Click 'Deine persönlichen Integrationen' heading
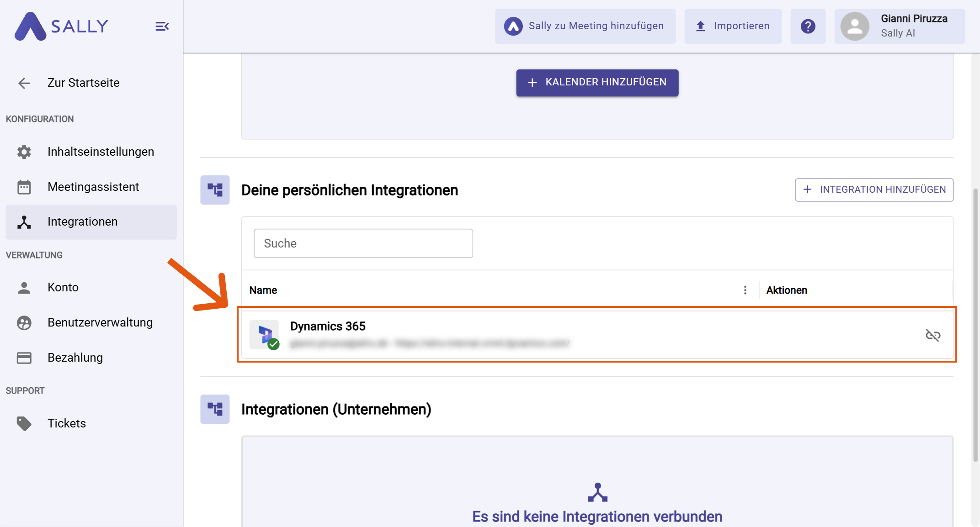This screenshot has width=980, height=527. 350,190
